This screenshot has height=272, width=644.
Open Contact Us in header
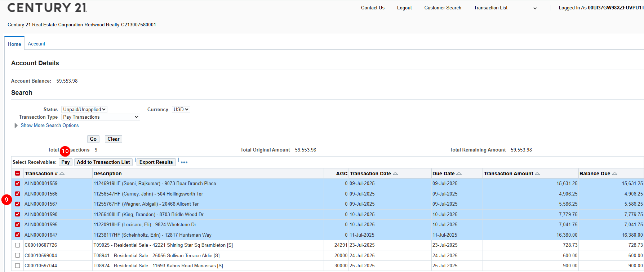[x=373, y=8]
